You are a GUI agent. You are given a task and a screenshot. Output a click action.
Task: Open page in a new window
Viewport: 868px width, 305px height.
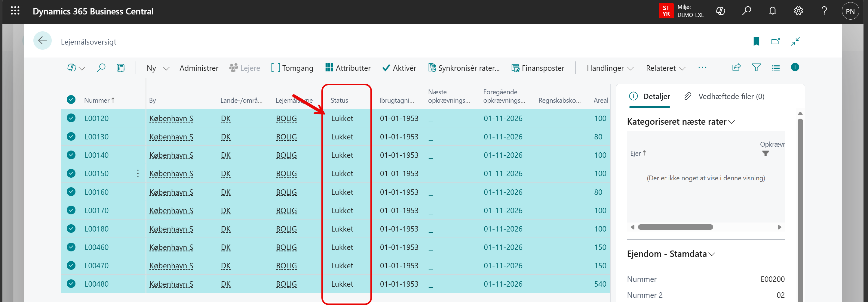pos(775,42)
